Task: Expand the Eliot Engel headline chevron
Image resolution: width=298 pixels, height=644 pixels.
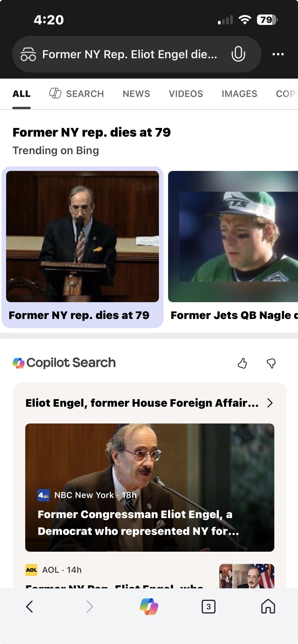Action: click(x=270, y=403)
